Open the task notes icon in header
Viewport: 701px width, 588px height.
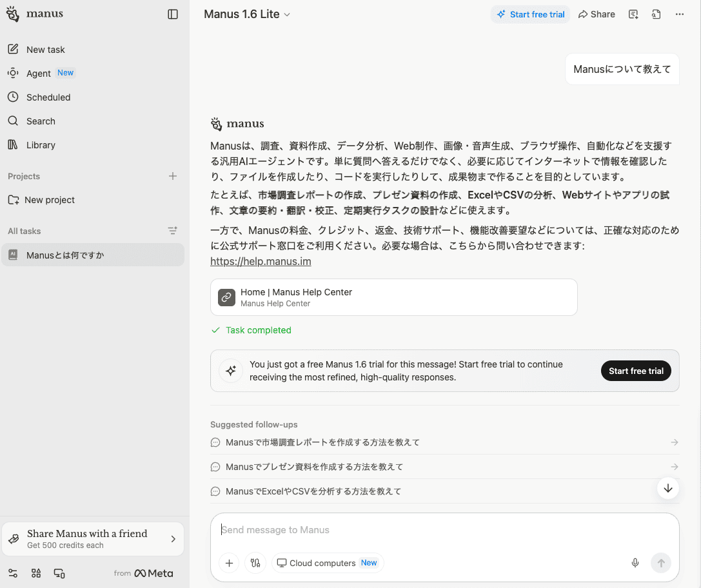[x=633, y=14]
